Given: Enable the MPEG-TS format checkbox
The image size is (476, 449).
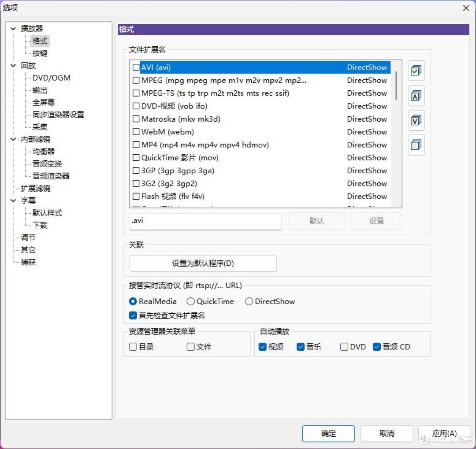Looking at the screenshot, I should tap(136, 93).
